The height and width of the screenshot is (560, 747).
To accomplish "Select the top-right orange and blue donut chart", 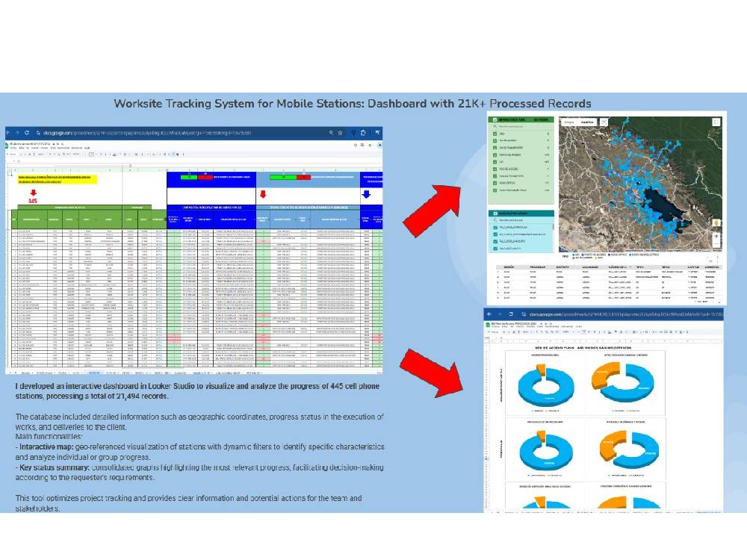I will [x=624, y=383].
